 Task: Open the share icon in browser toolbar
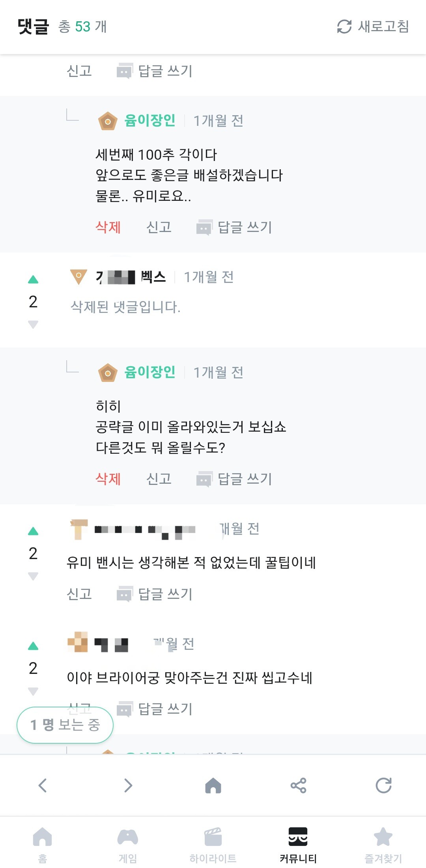(x=298, y=785)
